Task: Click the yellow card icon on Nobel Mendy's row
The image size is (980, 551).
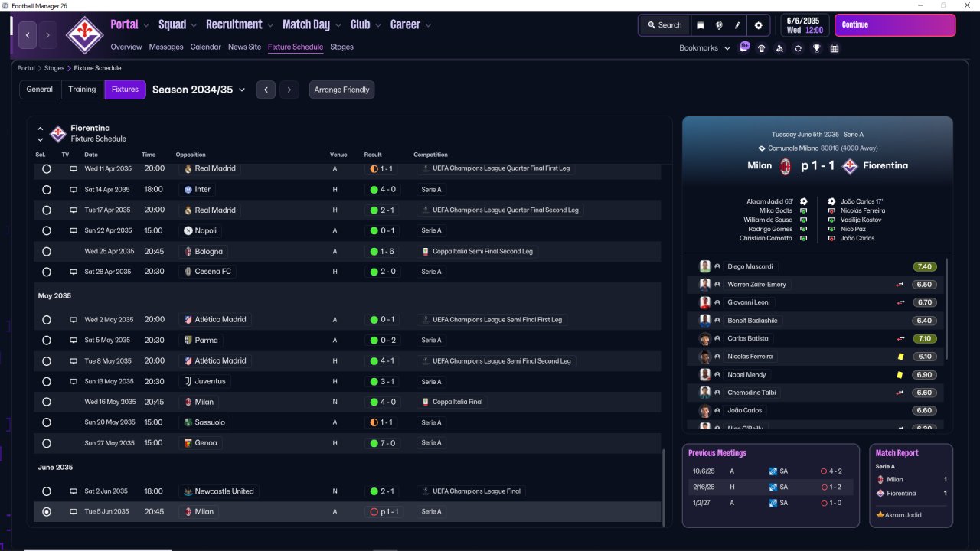Action: tap(901, 375)
